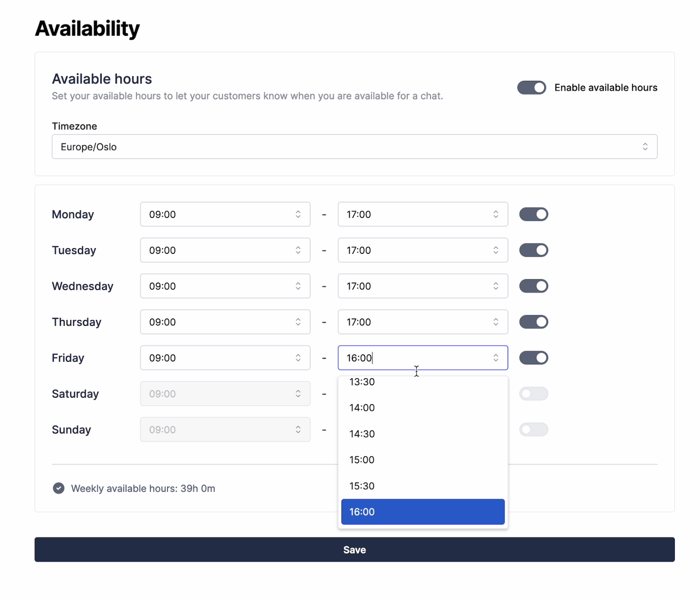Viewport: 700px width, 599px height.
Task: Enable Saturday availability toggle
Action: tap(533, 394)
